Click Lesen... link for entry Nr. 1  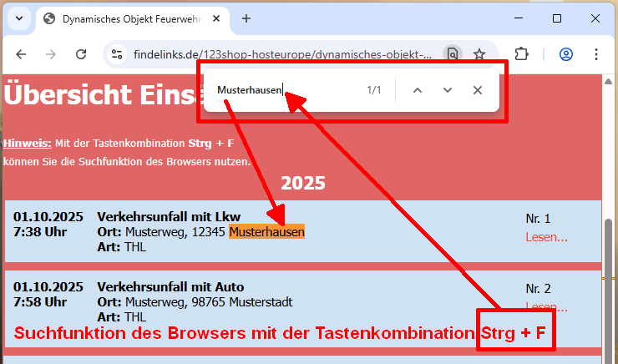[546, 237]
